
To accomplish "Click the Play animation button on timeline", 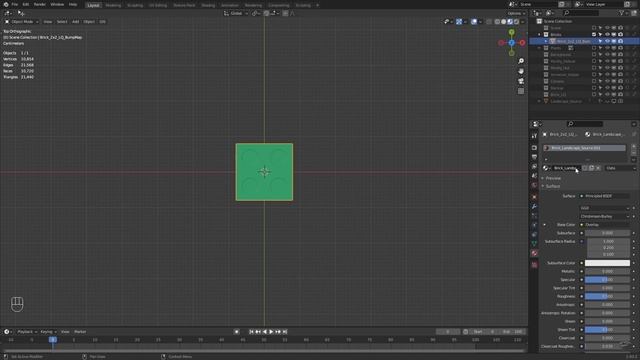I will [x=271, y=332].
